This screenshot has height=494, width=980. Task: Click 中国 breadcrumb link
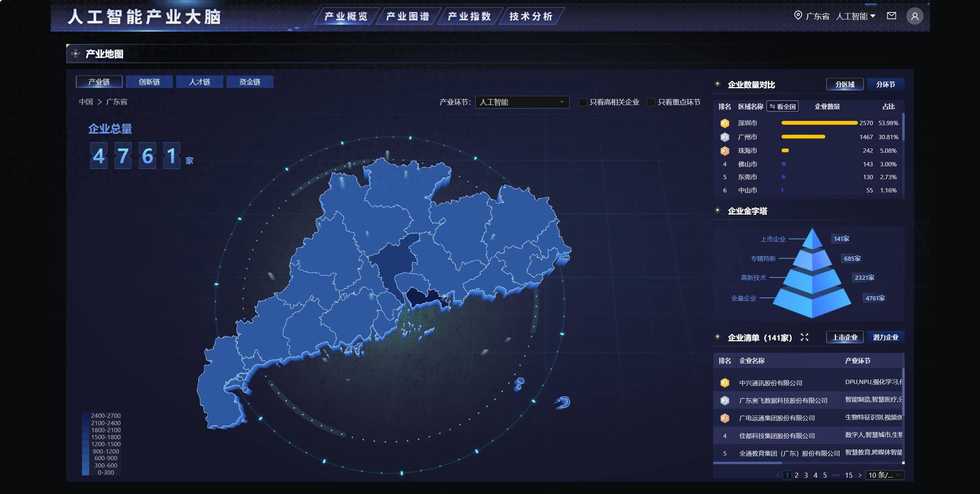[86, 102]
